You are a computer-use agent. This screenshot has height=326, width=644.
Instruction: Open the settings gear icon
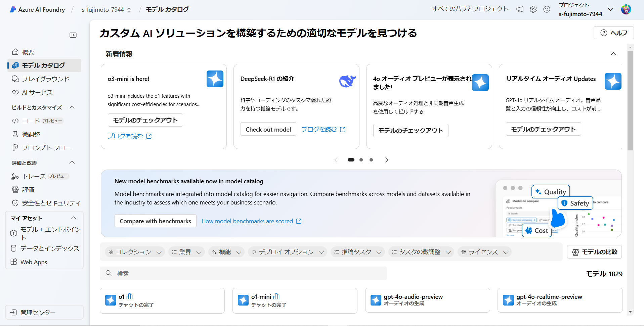(533, 9)
